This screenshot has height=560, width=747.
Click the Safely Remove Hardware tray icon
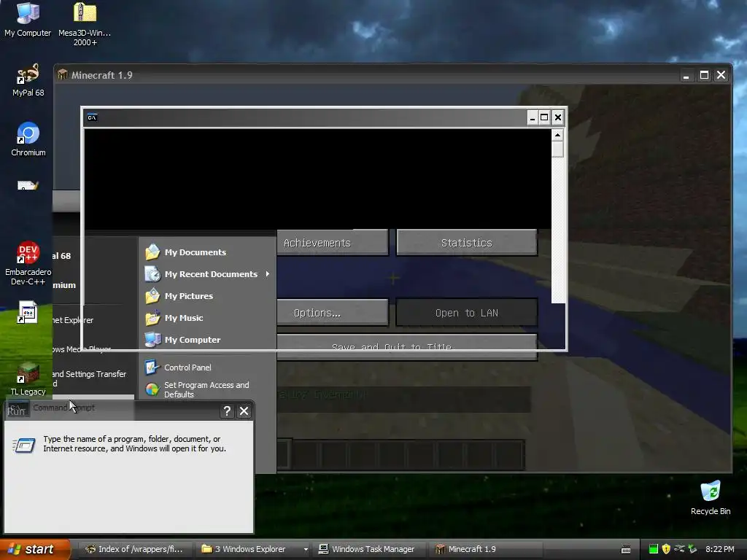[x=692, y=549]
